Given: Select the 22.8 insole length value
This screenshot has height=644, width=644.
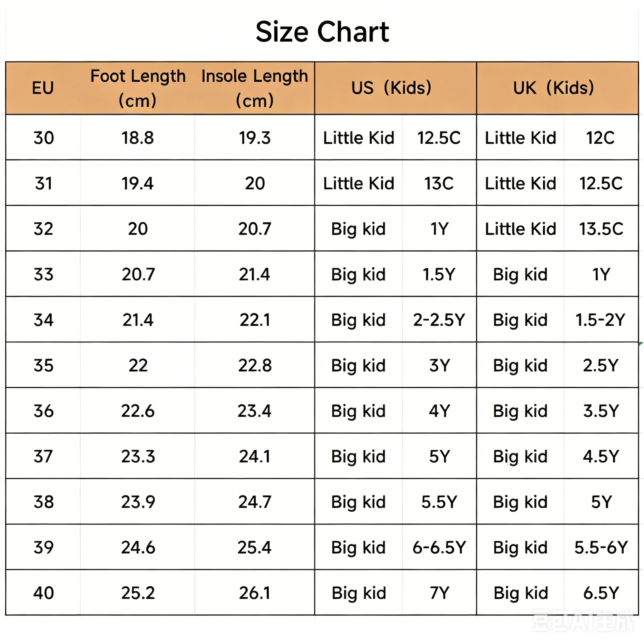Looking at the screenshot, I should 255,365.
